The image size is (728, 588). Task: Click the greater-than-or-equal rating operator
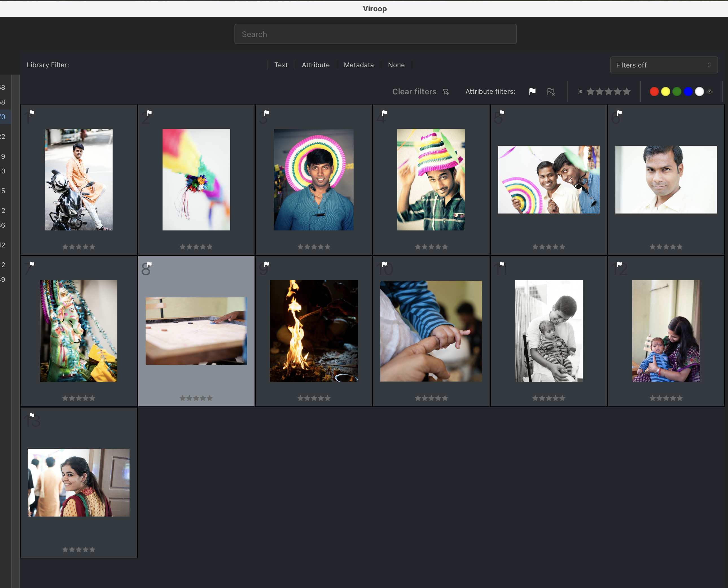[x=580, y=92]
